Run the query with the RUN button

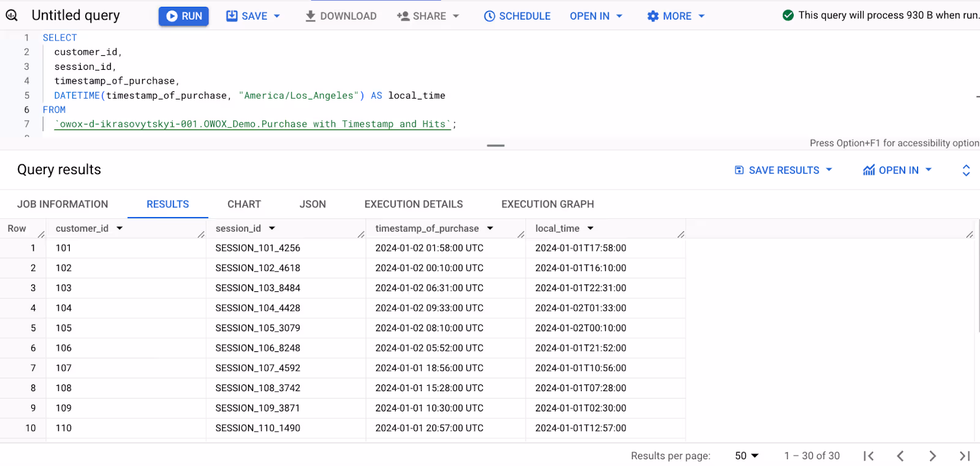184,16
